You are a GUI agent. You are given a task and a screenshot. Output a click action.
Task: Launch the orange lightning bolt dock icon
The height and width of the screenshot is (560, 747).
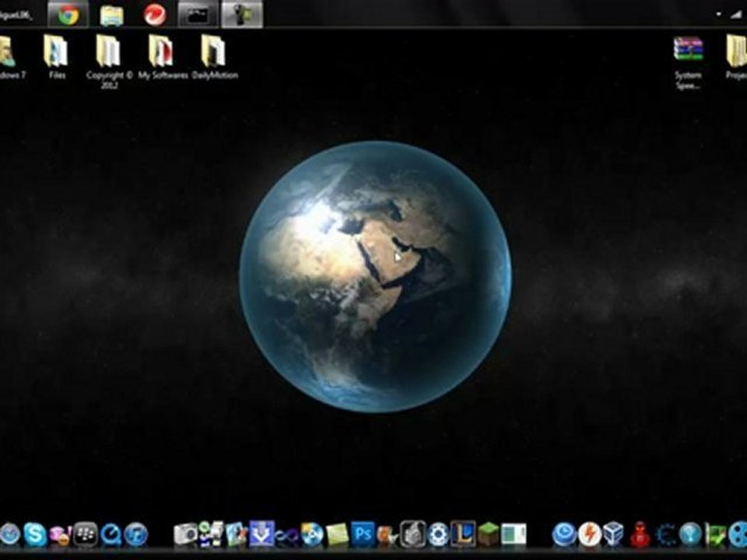pyautogui.click(x=590, y=534)
